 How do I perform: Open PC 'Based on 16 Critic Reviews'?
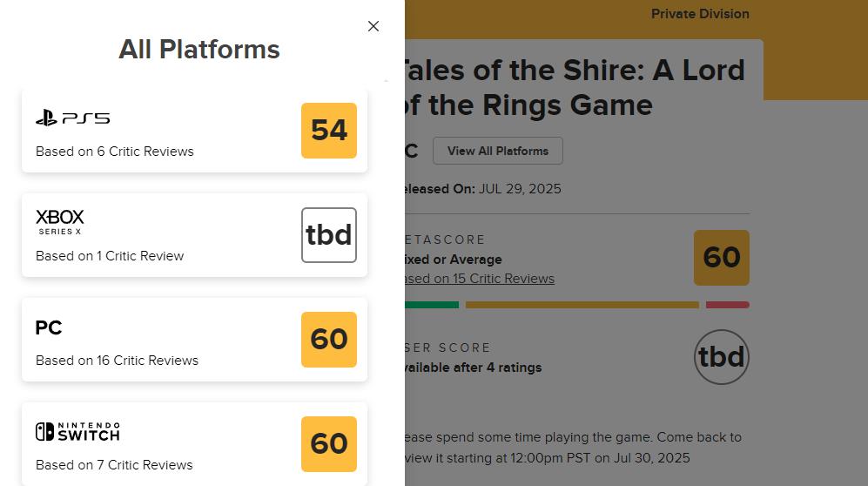[x=117, y=361]
